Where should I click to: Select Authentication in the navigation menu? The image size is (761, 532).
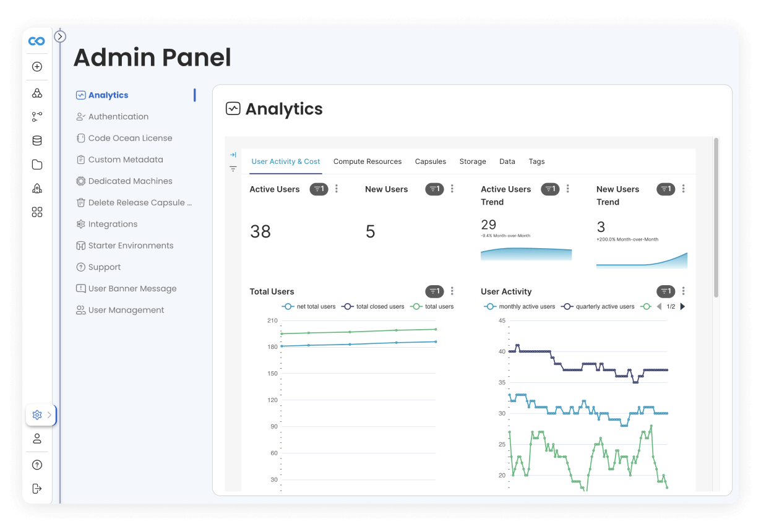pos(118,116)
